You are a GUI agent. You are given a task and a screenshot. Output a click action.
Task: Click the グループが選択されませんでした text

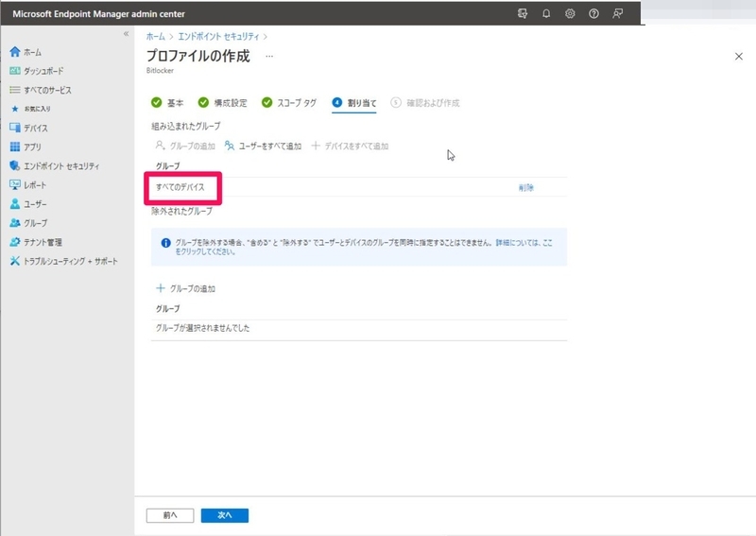(202, 328)
